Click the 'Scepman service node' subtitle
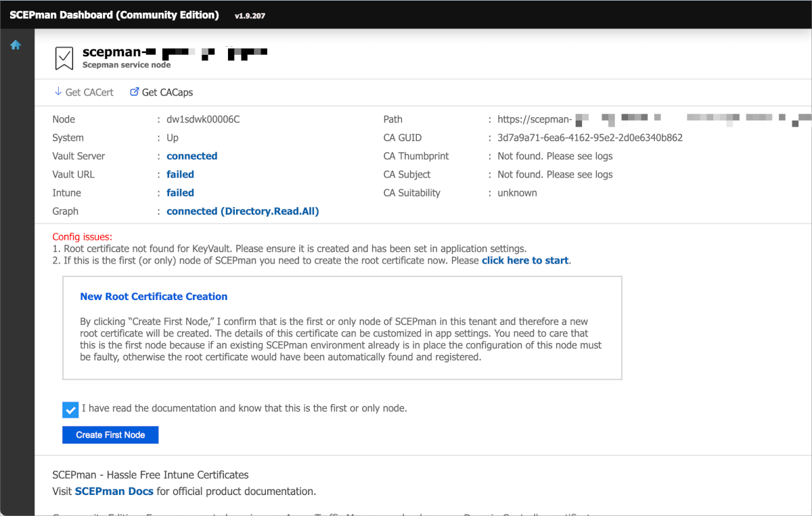812x516 pixels. [127, 65]
